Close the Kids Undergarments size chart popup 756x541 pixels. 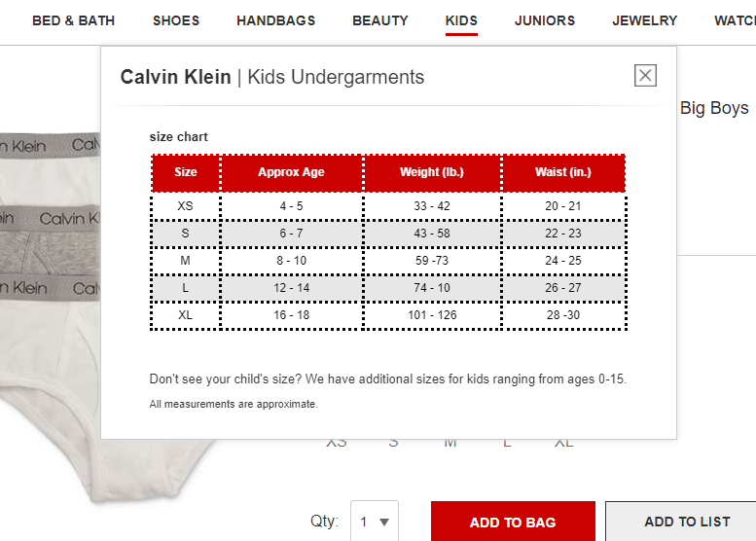coord(645,76)
